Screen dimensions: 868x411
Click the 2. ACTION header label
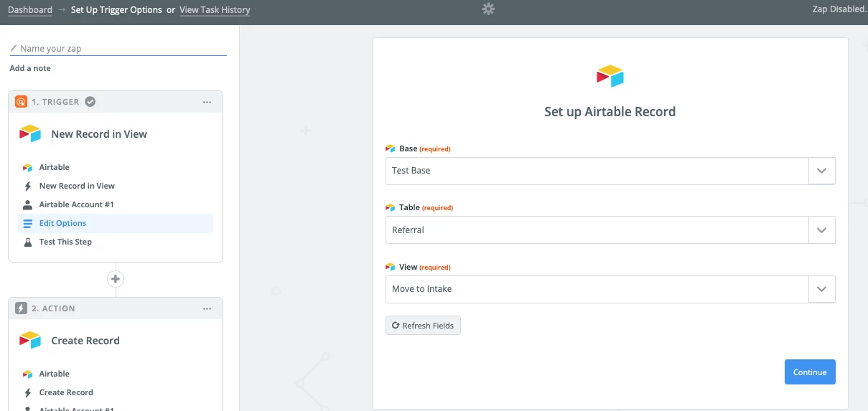click(53, 308)
